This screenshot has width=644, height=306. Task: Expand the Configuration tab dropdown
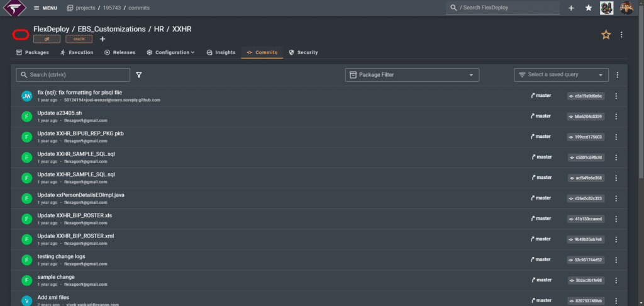pyautogui.click(x=171, y=53)
